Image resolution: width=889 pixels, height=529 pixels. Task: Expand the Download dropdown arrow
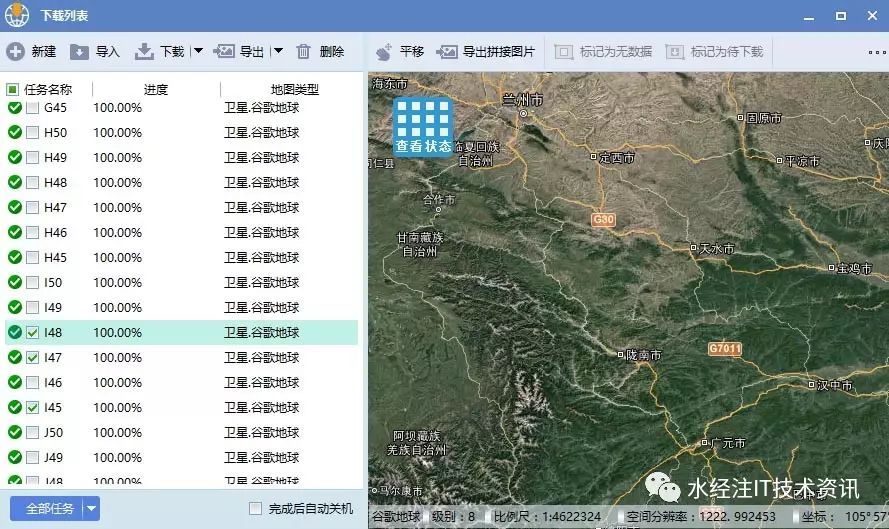tap(198, 51)
